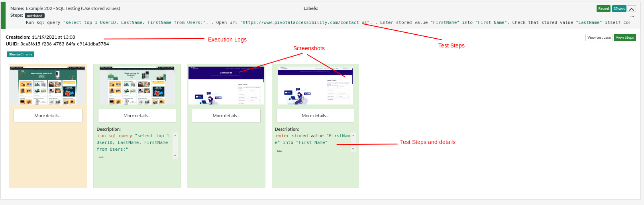Collapse the test result panel with chevron

point(632,9)
